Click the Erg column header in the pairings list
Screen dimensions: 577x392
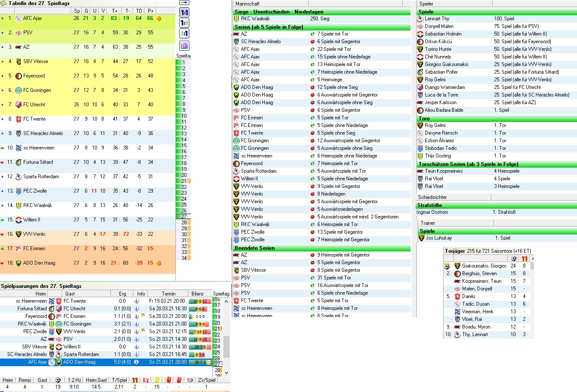pyautogui.click(x=122, y=293)
